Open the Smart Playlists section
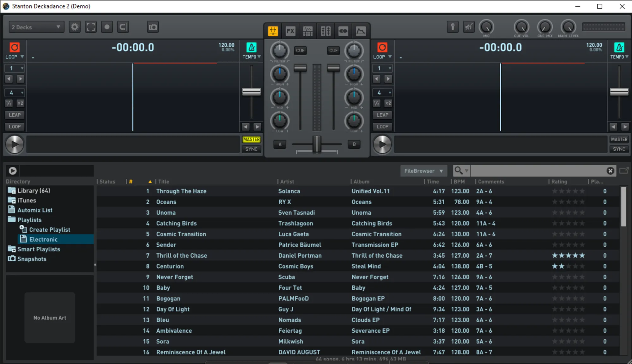This screenshot has height=364, width=632. (x=39, y=249)
